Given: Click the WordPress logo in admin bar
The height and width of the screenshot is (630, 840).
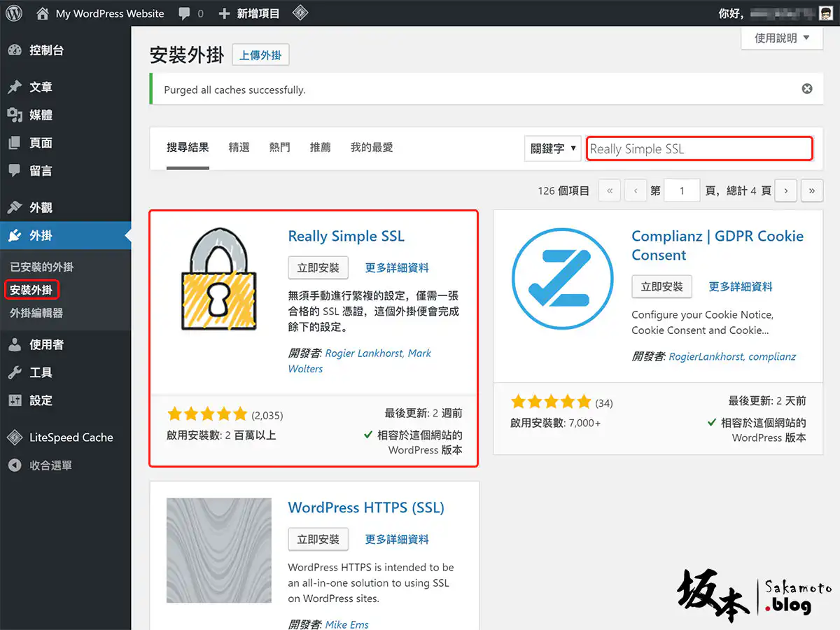Looking at the screenshot, I should tap(14, 13).
